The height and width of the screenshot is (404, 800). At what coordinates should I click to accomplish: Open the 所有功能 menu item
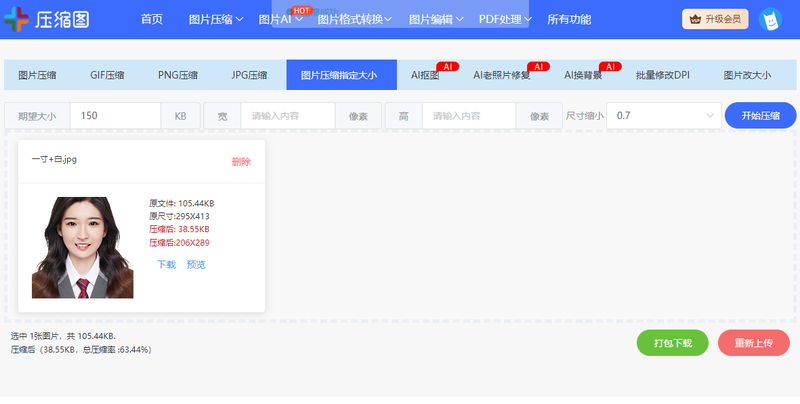coord(569,19)
